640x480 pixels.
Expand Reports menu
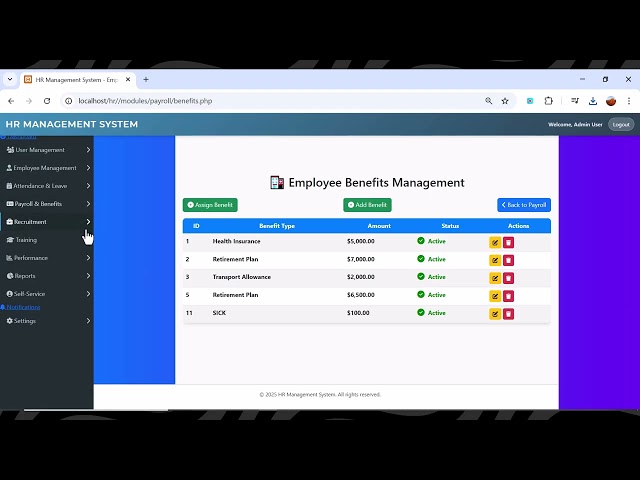[47, 276]
